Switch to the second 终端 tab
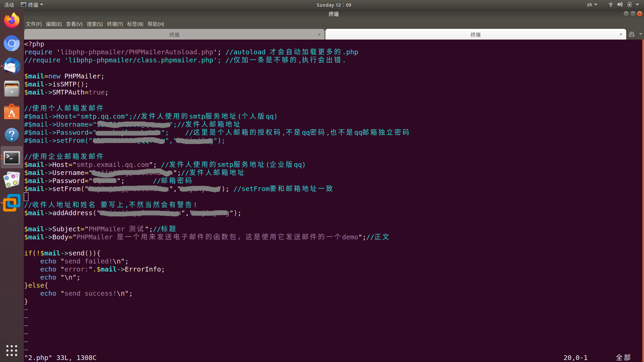Image resolution: width=644 pixels, height=362 pixels. [475, 34]
